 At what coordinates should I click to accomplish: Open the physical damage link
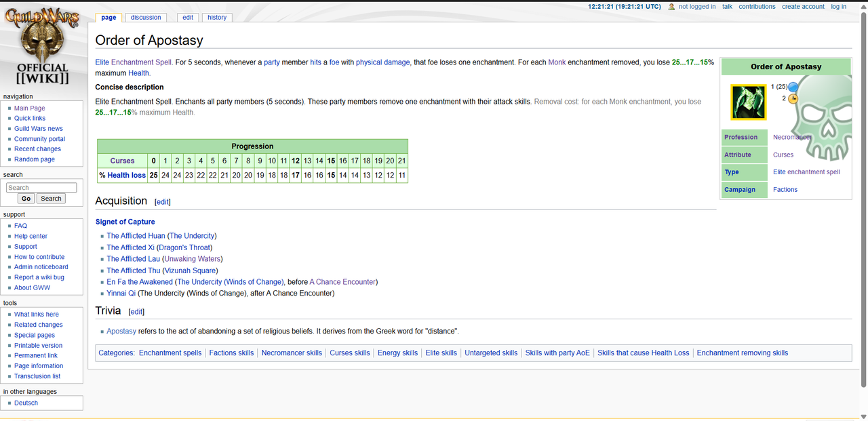(x=383, y=62)
